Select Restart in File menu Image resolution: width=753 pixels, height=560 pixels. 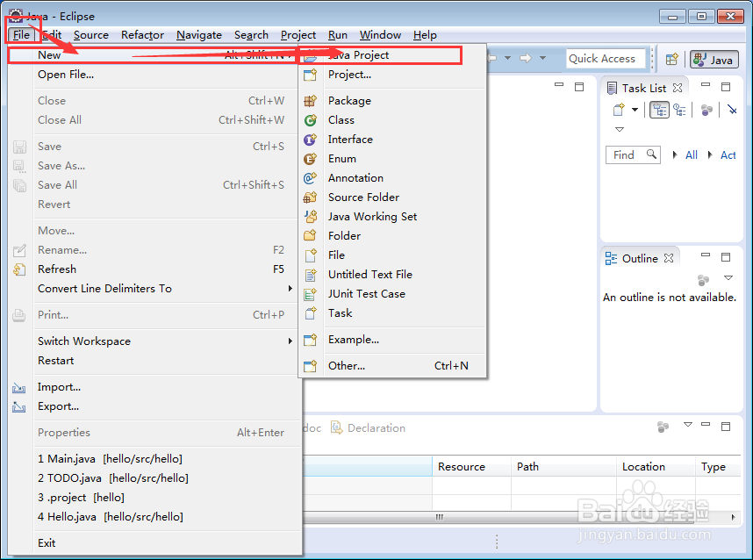click(x=154, y=360)
